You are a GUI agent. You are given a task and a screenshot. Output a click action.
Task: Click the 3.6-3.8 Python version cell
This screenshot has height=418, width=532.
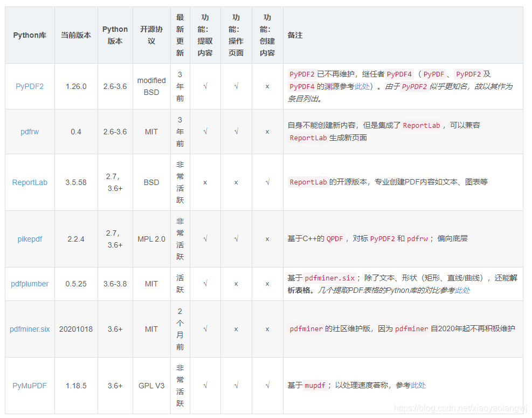115,284
